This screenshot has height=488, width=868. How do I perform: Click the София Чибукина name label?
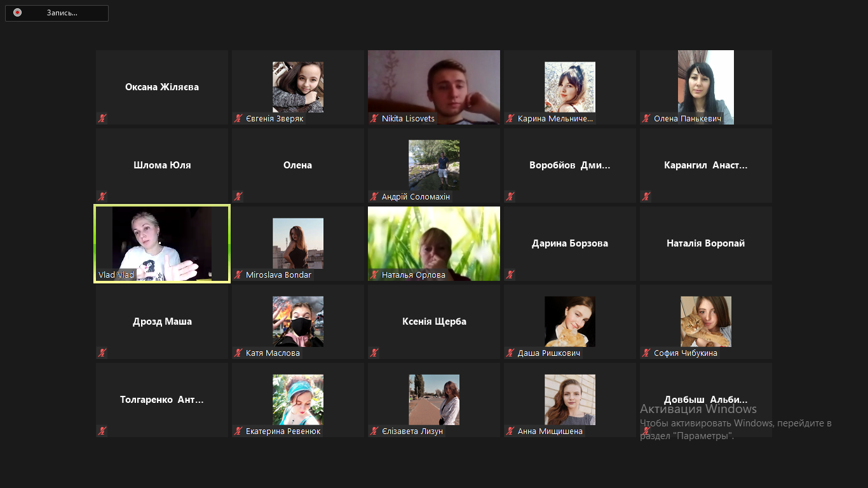pyautogui.click(x=686, y=353)
